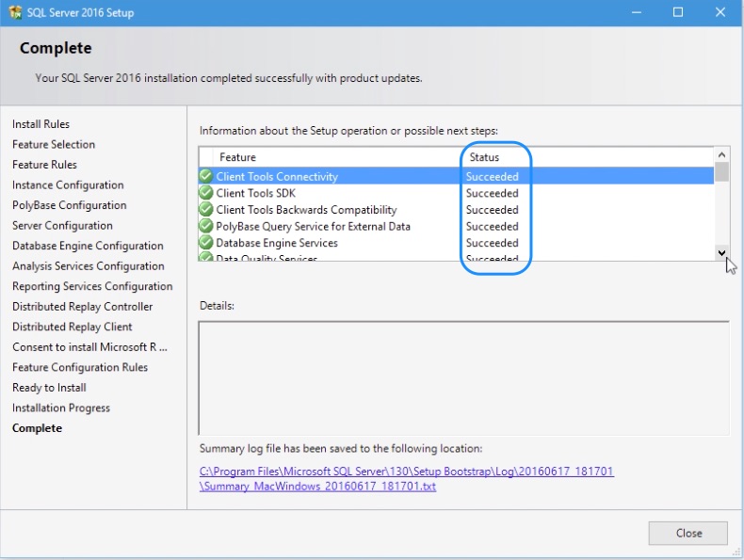Maximize the SQL Server 2016 Setup window

678,12
